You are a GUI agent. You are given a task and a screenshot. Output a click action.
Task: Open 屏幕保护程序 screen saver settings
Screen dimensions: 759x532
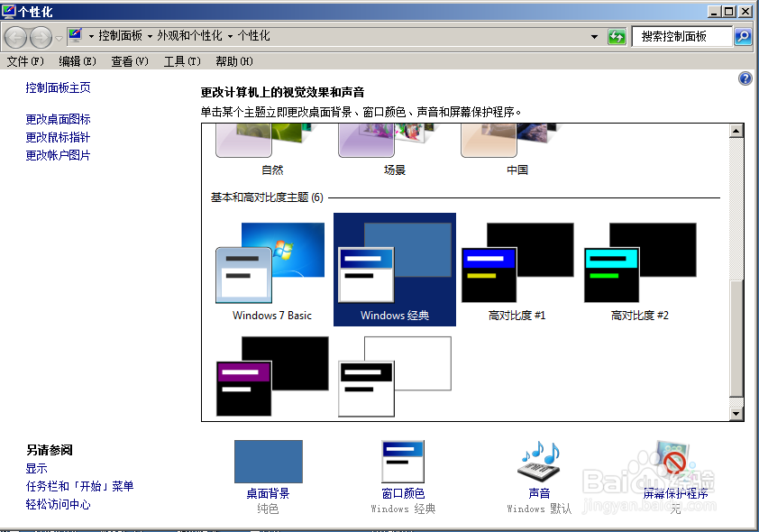[x=675, y=477]
